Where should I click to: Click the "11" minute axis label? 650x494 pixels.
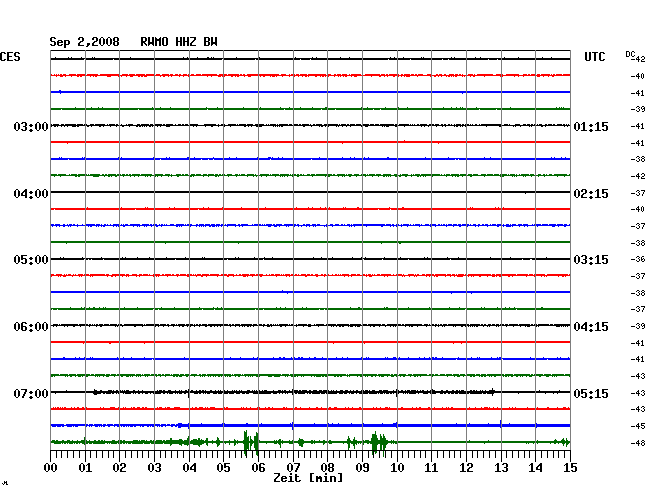(431, 468)
